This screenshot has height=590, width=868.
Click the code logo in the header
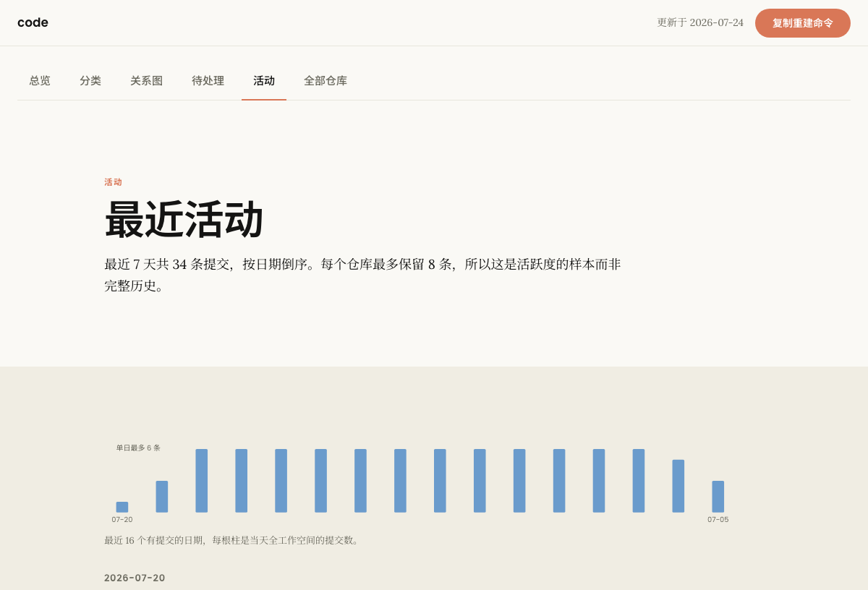[33, 22]
